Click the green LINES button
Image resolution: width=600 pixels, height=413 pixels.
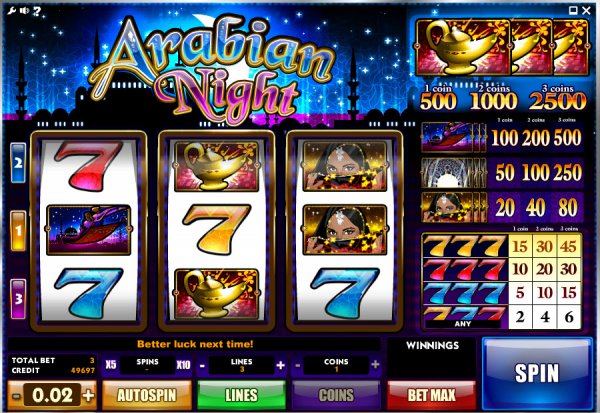(241, 395)
